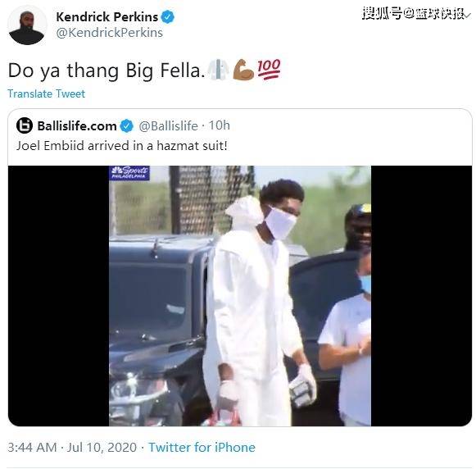Click Kendrick Perkins blue verified badge
The width and height of the screenshot is (476, 469).
pos(168,17)
